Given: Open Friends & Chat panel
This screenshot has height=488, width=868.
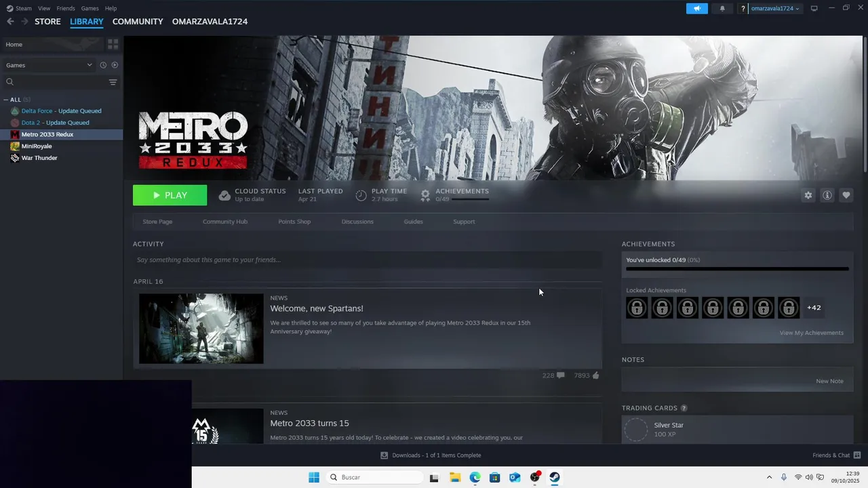Looking at the screenshot, I should point(836,455).
